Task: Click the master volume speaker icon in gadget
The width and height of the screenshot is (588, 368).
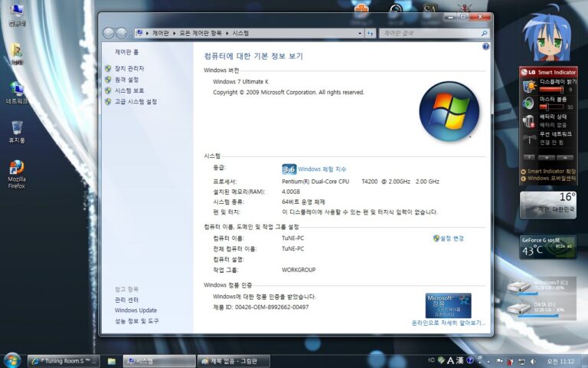Action: (x=529, y=103)
